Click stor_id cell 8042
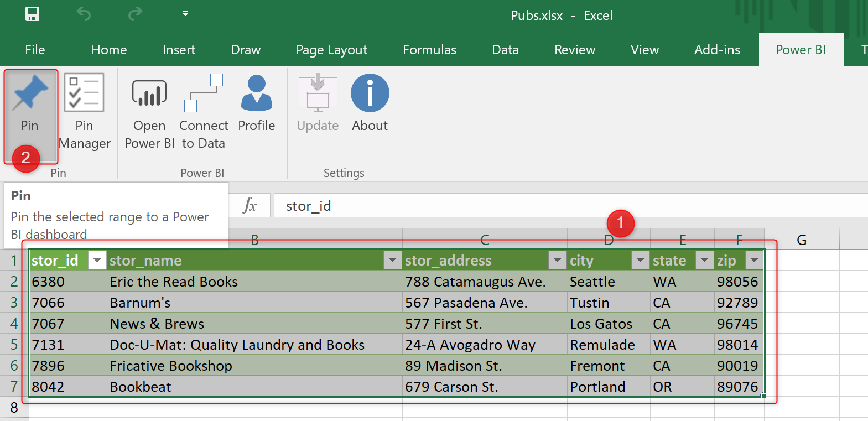Screen dimensions: 868x421 point(68,386)
